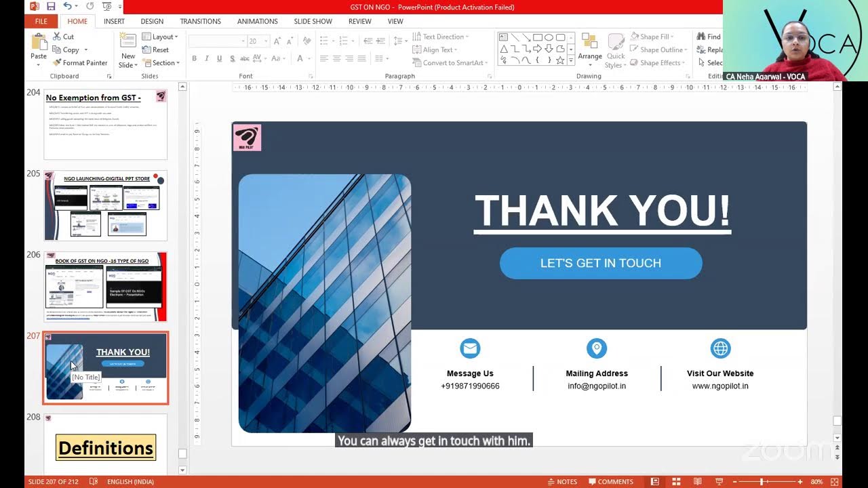Click Fit slide to current window icon
The height and width of the screenshot is (488, 868).
[835, 482]
